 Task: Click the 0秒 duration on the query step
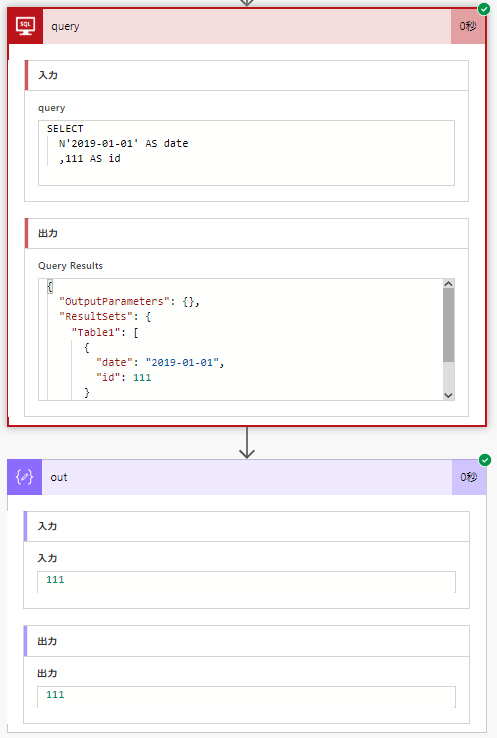[468, 26]
